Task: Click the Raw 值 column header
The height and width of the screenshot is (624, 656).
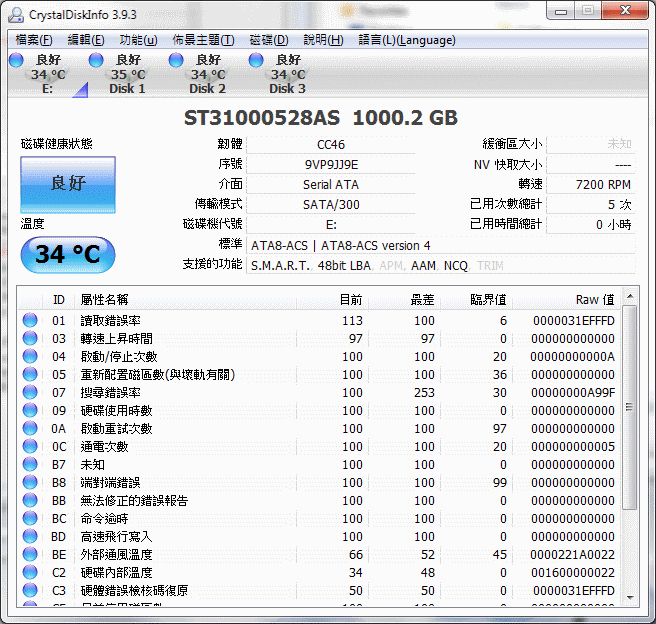Action: (566, 299)
